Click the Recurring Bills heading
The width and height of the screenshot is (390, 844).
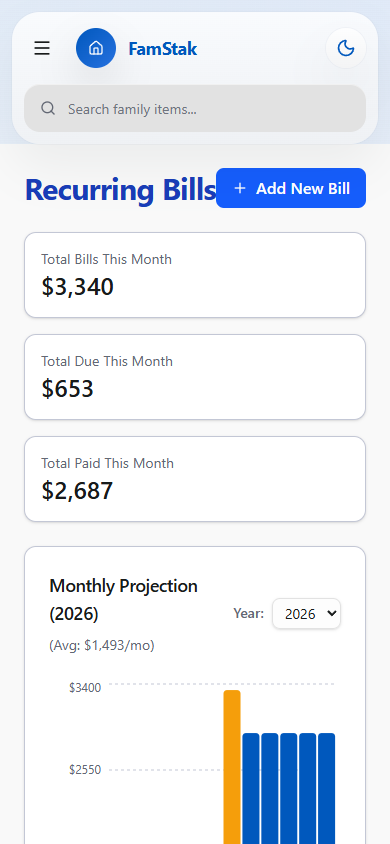pos(120,189)
